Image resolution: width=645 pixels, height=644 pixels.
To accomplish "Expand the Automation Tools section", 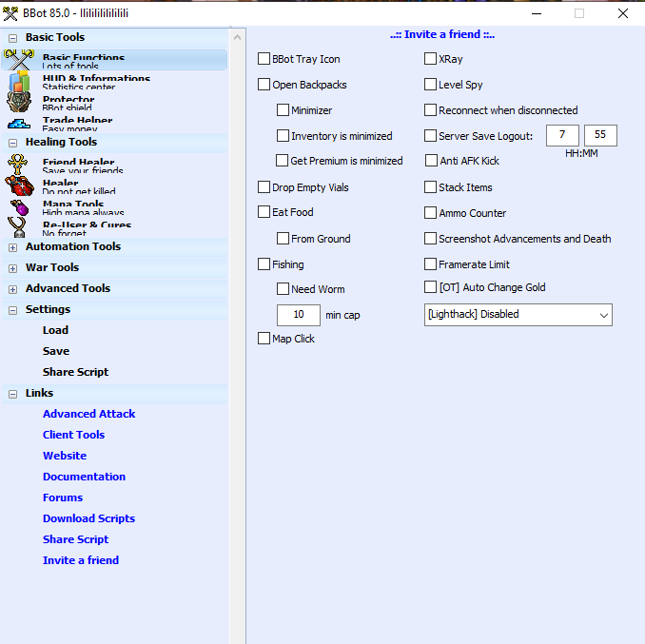I will (x=13, y=247).
